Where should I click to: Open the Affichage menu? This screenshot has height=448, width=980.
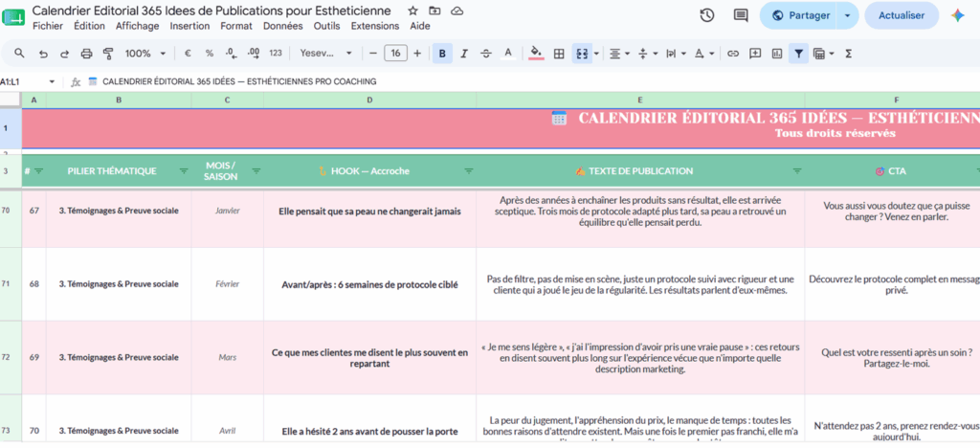(x=138, y=26)
